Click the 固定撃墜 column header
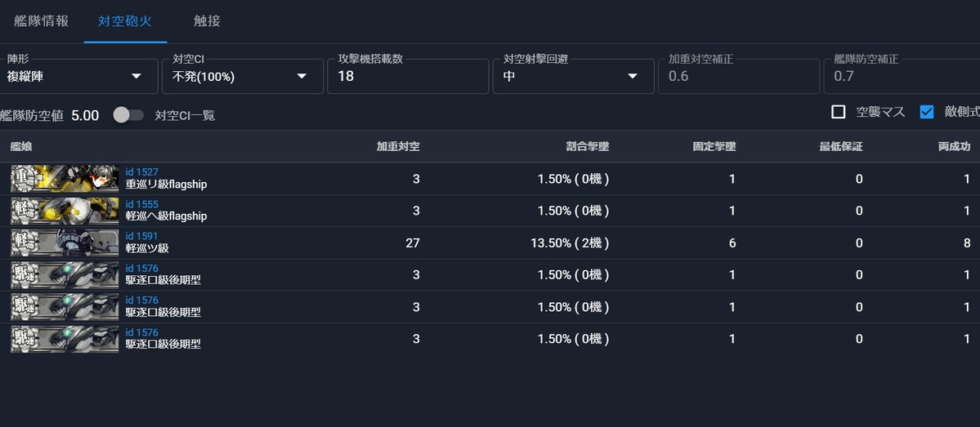The width and height of the screenshot is (980, 427). [x=714, y=147]
